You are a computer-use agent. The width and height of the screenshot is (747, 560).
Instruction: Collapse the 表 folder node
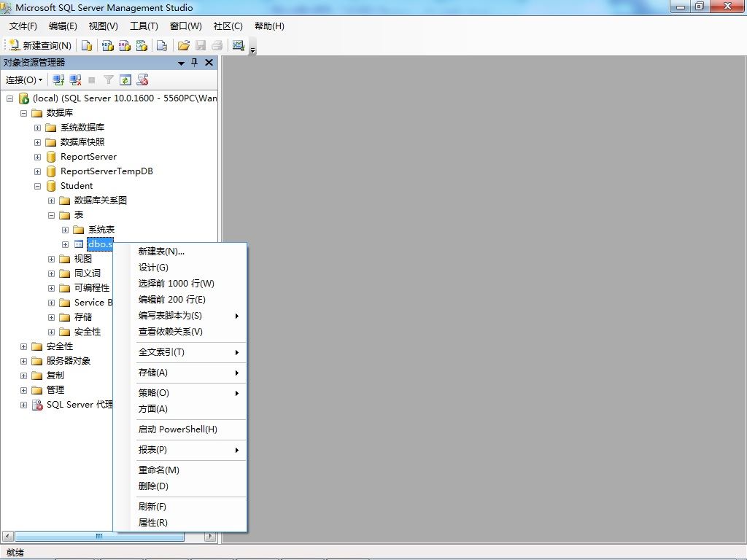[x=51, y=215]
